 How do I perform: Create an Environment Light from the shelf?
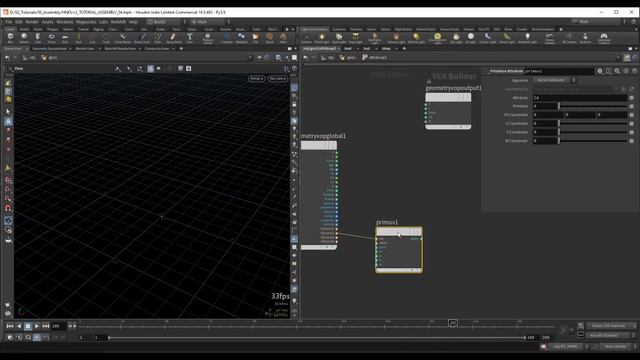437,38
